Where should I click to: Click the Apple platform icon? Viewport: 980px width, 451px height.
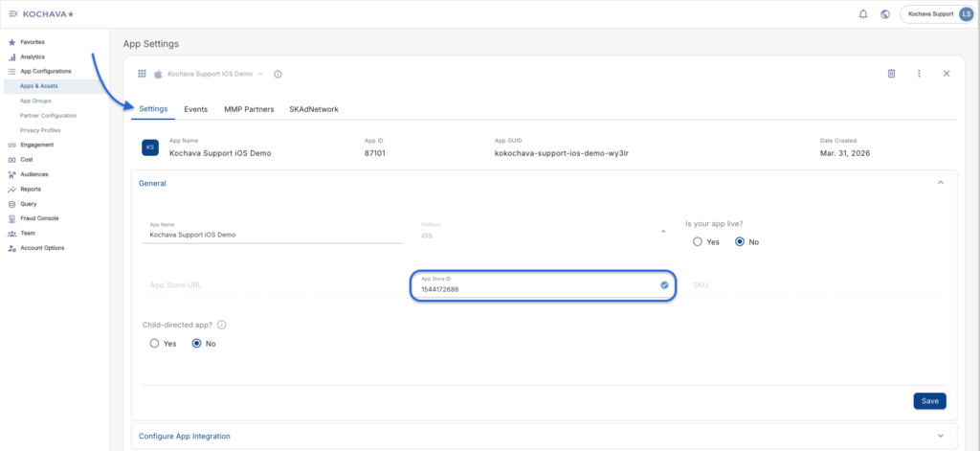pyautogui.click(x=158, y=74)
